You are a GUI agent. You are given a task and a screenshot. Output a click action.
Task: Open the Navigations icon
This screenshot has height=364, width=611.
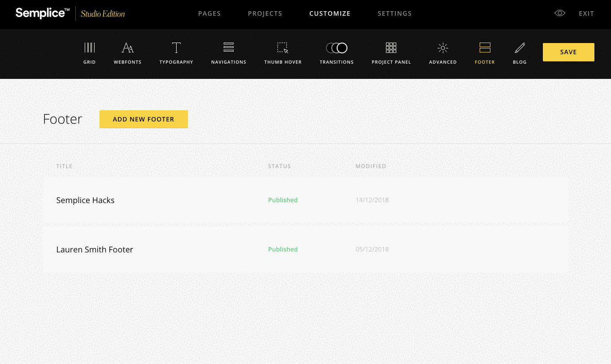(229, 48)
